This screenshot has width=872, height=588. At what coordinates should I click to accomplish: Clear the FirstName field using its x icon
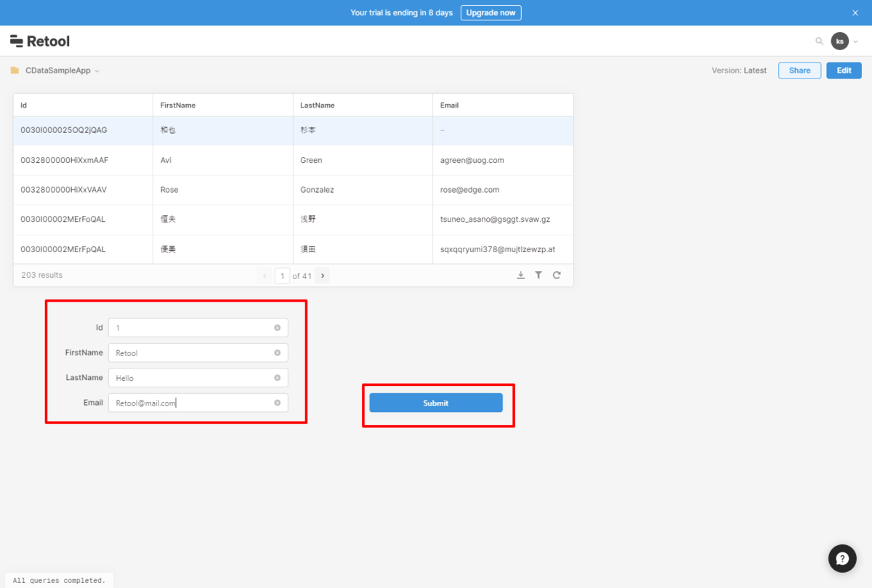tap(277, 353)
